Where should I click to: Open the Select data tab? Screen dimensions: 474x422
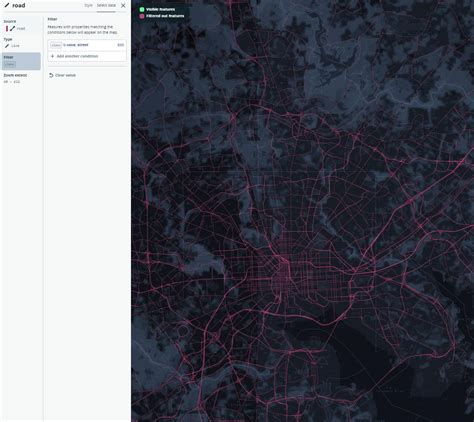(106, 5)
